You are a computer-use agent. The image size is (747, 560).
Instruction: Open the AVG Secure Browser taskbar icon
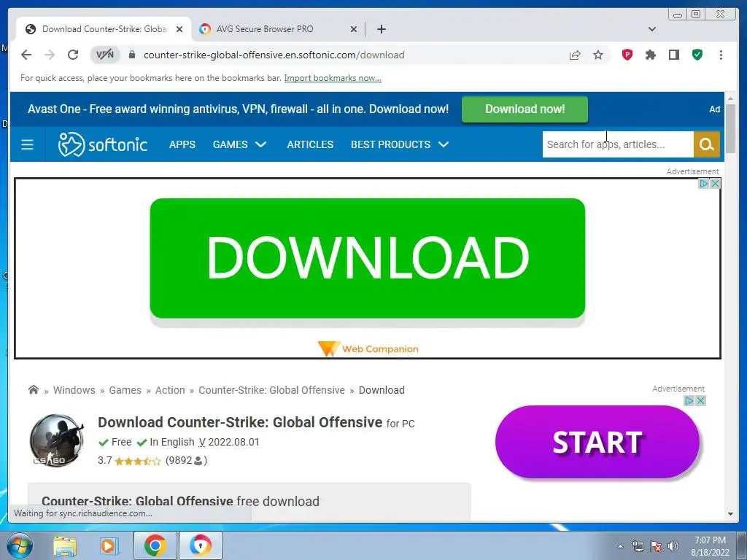201,545
